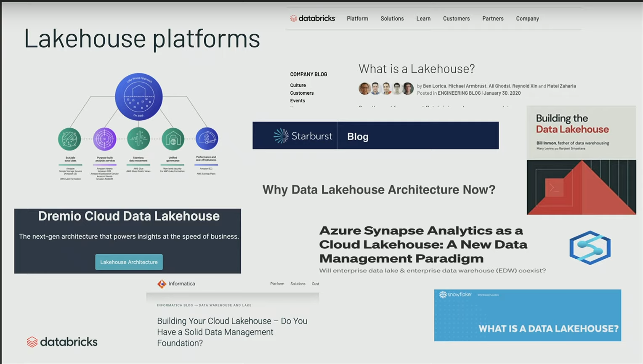Screen dimensions: 643x364
Task: Click author name Matei Zaharia
Action: point(561,86)
